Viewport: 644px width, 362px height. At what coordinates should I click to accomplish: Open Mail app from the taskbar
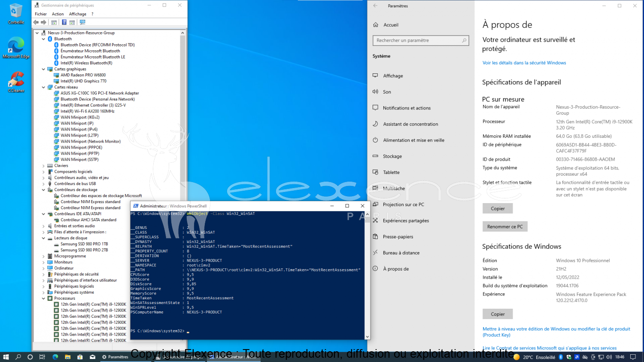[92, 357]
